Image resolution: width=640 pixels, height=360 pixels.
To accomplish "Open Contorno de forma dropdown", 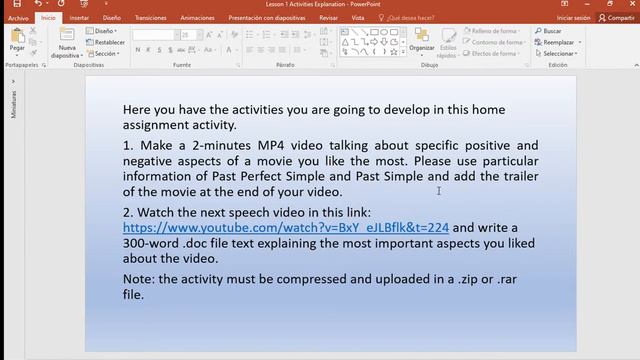I will pos(494,42).
